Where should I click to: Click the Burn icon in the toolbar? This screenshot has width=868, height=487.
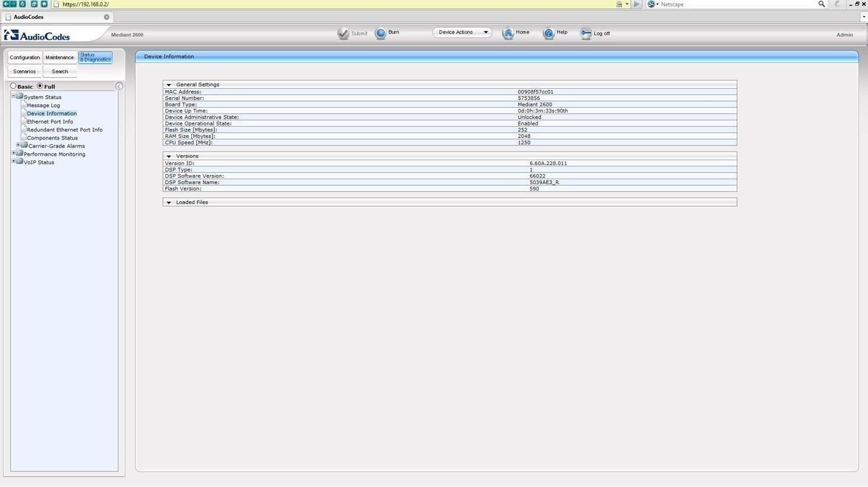[380, 33]
